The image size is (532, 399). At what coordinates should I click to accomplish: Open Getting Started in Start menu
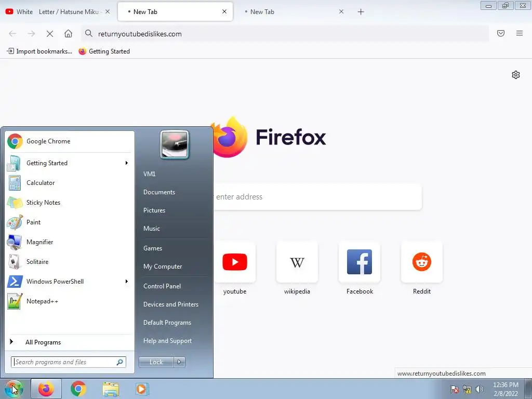pos(70,163)
